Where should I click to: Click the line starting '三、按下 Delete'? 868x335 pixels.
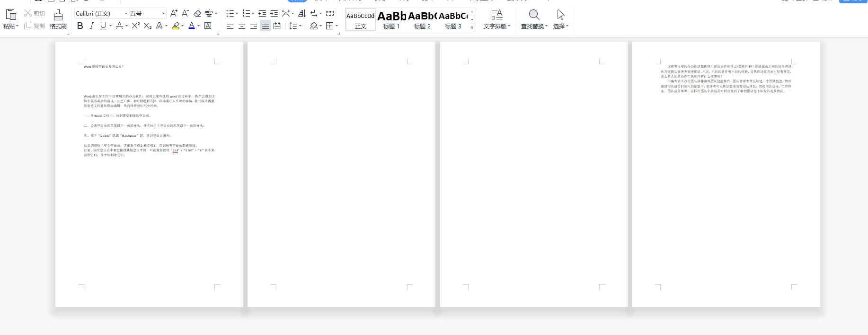128,136
